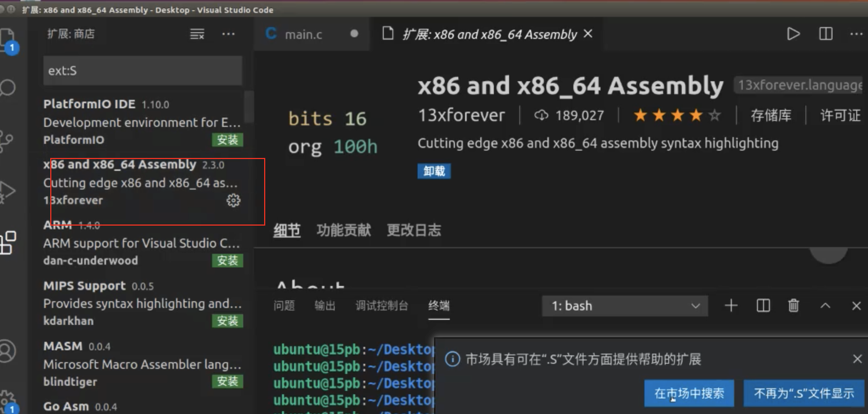Switch to the 输出 output panel tab
This screenshot has width=868, height=414.
[325, 306]
